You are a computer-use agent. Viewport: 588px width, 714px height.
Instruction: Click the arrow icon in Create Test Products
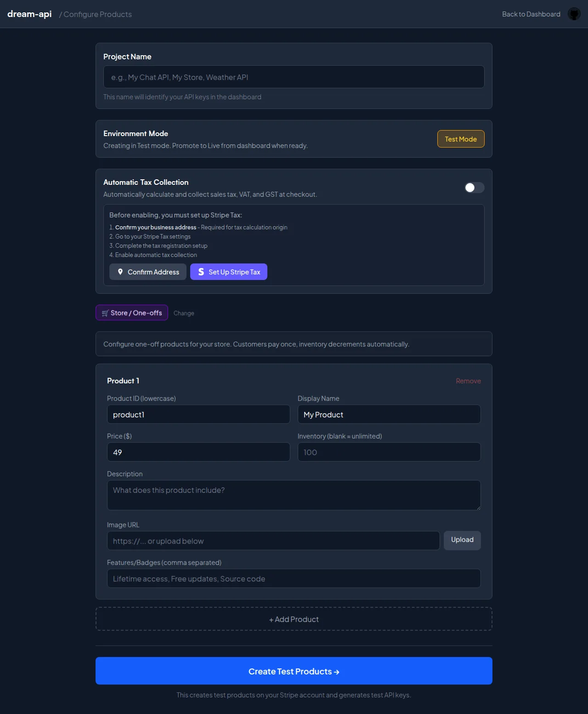pos(337,671)
